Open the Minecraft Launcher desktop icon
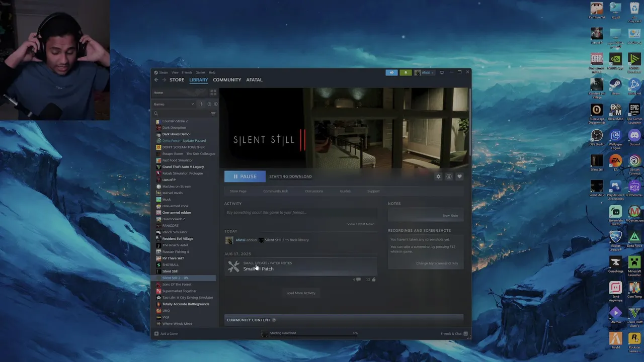Image resolution: width=644 pixels, height=362 pixels. click(x=634, y=266)
